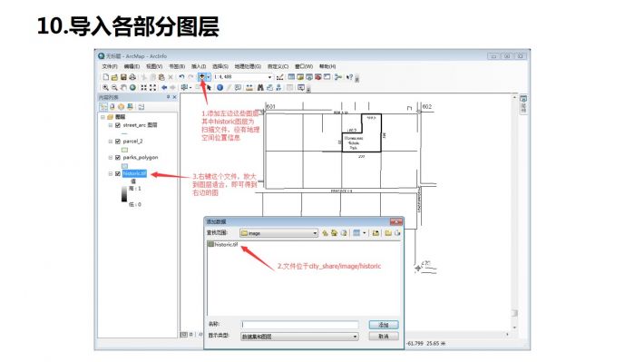Click the parks_polygon symbol color swatch
This screenshot has height=362, width=644.
coord(124,166)
